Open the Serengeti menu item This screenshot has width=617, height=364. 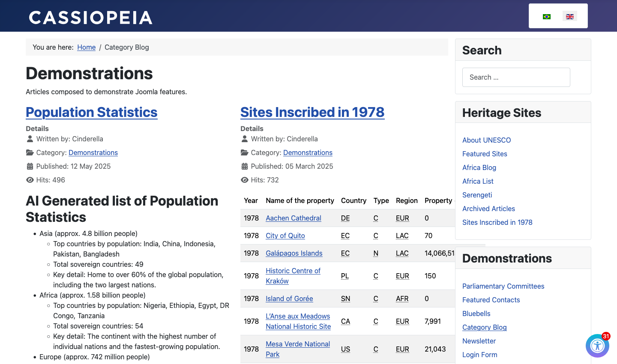(477, 195)
